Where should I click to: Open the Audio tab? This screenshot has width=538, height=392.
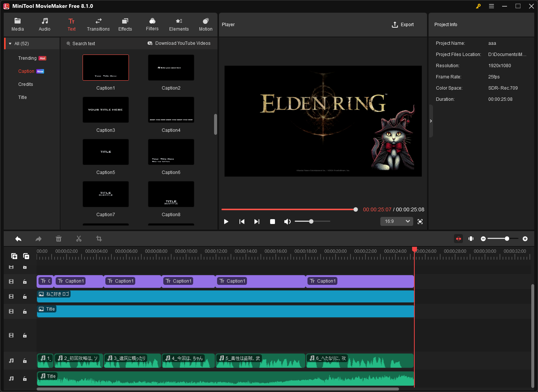click(x=44, y=25)
